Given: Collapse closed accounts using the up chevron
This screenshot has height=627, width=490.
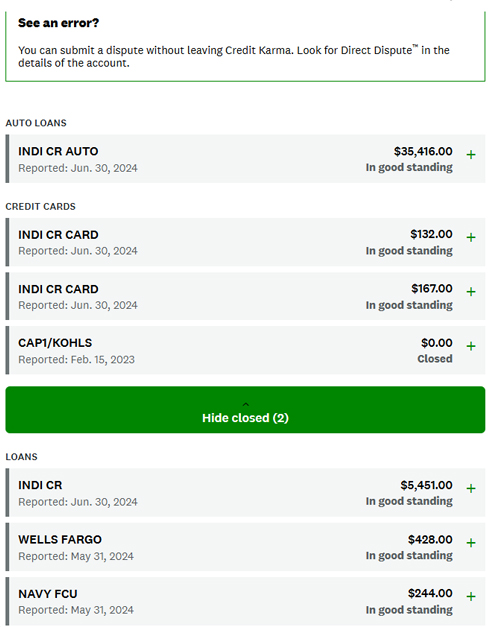Looking at the screenshot, I should 246,405.
